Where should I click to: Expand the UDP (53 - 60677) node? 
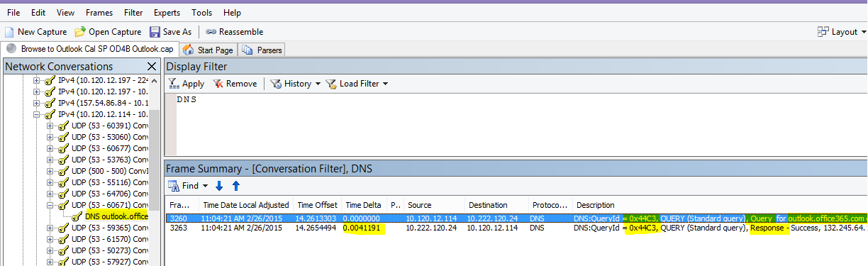tap(50, 148)
